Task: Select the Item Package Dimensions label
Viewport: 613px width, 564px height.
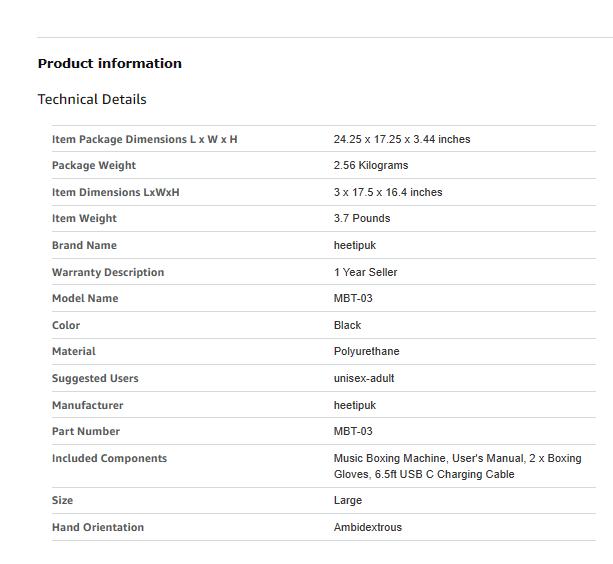Action: 145,140
